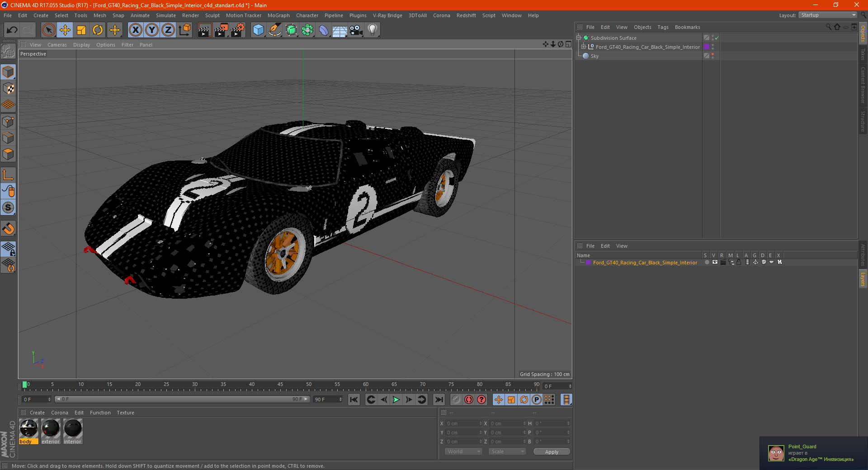Toggle layer View visibility icon
This screenshot has height=470, width=868.
[715, 263]
